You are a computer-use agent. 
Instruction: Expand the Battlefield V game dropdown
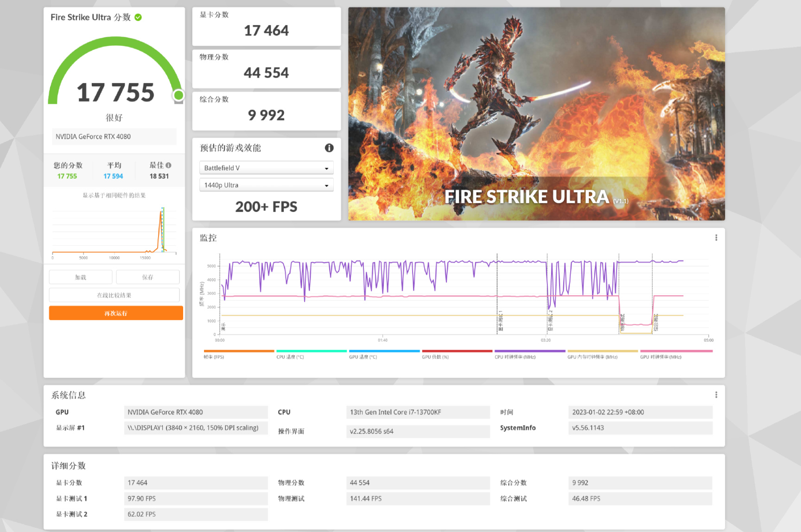point(267,168)
